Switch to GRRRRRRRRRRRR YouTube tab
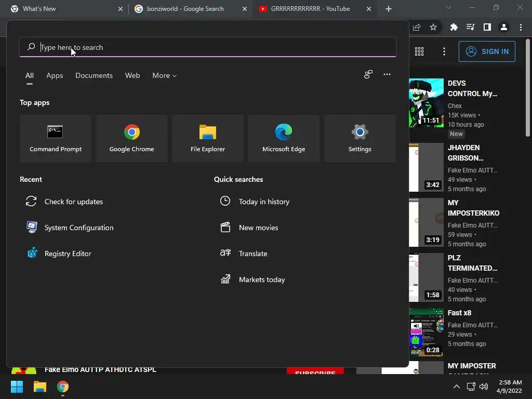Image resolution: width=532 pixels, height=399 pixels. click(314, 9)
